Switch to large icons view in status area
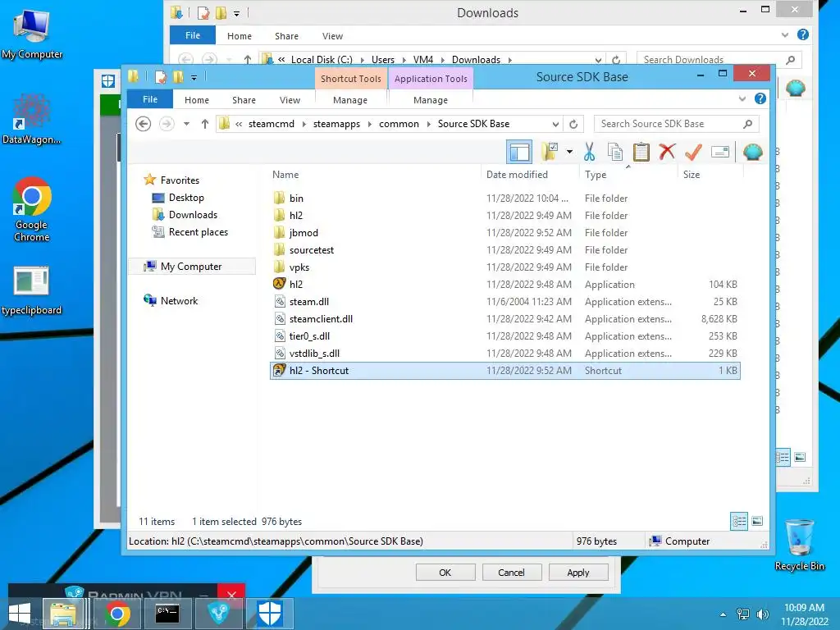The image size is (840, 630). pyautogui.click(x=757, y=521)
